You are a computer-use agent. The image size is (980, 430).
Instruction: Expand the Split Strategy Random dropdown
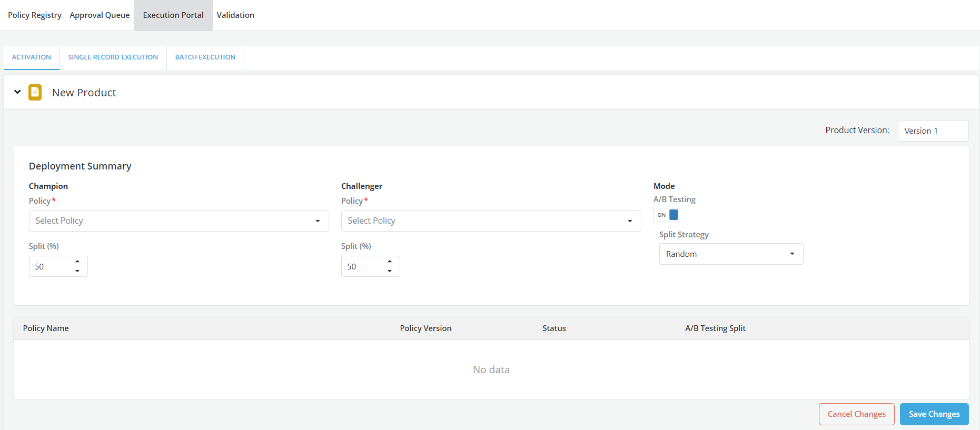click(x=731, y=254)
